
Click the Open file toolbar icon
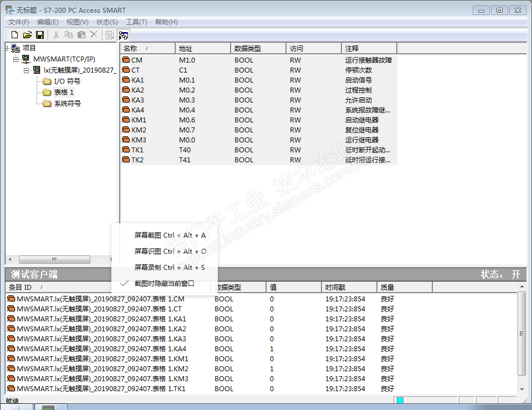(27, 35)
